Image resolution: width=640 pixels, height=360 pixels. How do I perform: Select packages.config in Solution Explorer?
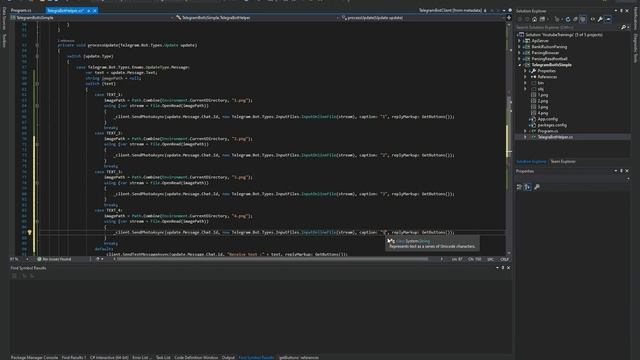pyautogui.click(x=551, y=125)
